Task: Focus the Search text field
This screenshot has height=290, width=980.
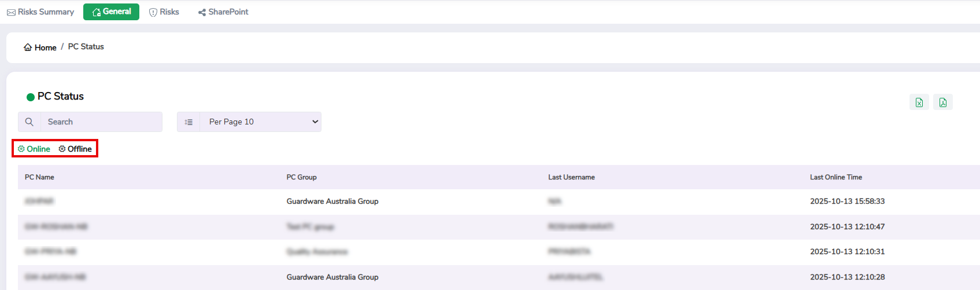Action: click(x=101, y=122)
